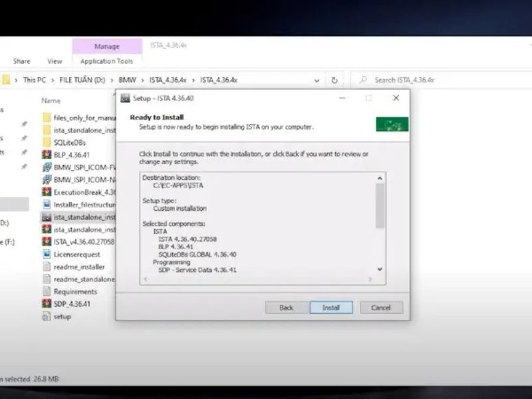Click the ISTA_v4.36.40.27058 archive icon
Screen dimensions: 532x399
(47, 242)
